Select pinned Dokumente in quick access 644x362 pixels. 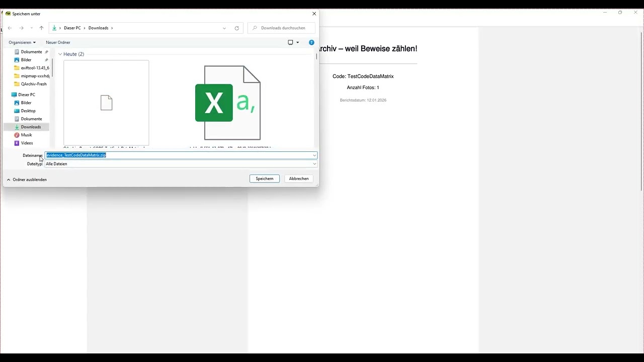click(31, 52)
